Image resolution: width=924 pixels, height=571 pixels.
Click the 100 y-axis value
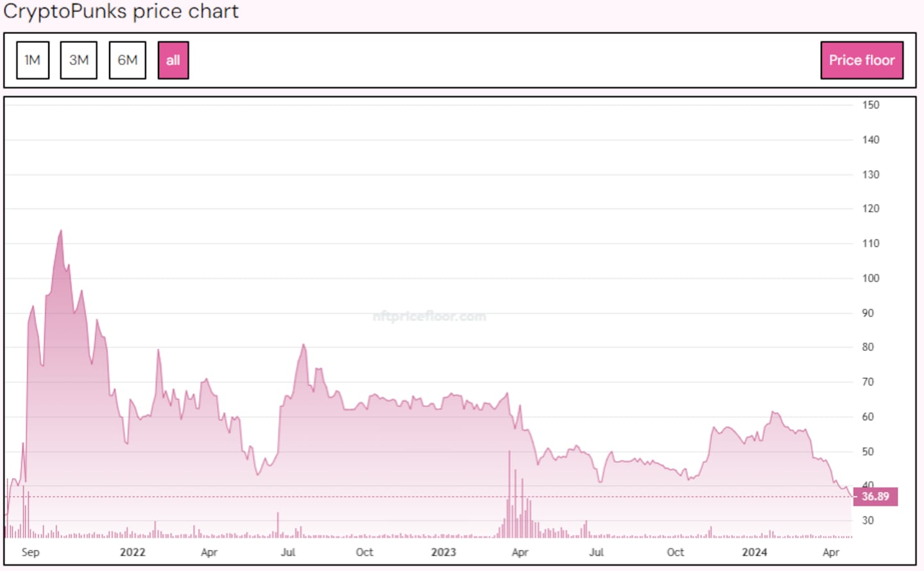click(x=871, y=278)
